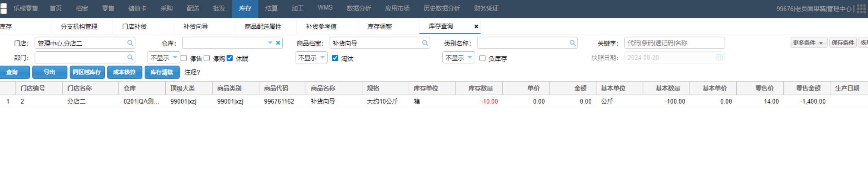Uncheck the 淘汰 checkbox
This screenshot has width=868, height=188.
tap(335, 58)
